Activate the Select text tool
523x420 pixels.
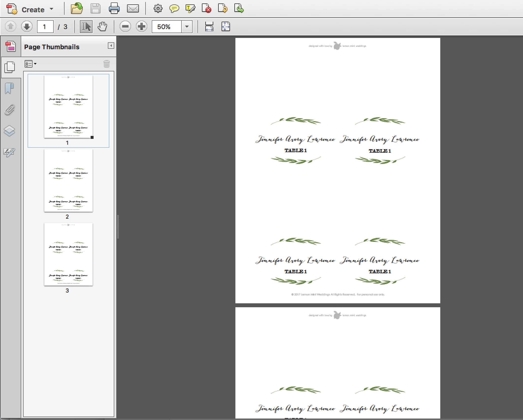[86, 27]
